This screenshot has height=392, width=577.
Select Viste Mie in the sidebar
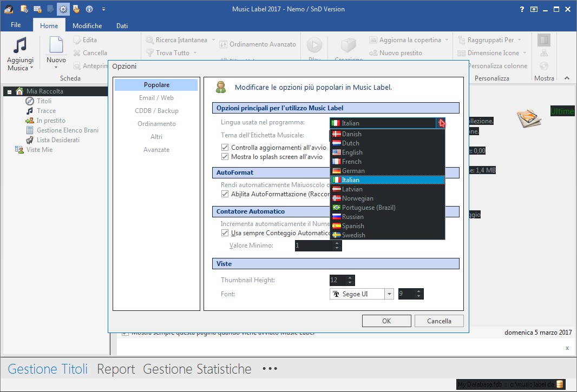tap(40, 150)
